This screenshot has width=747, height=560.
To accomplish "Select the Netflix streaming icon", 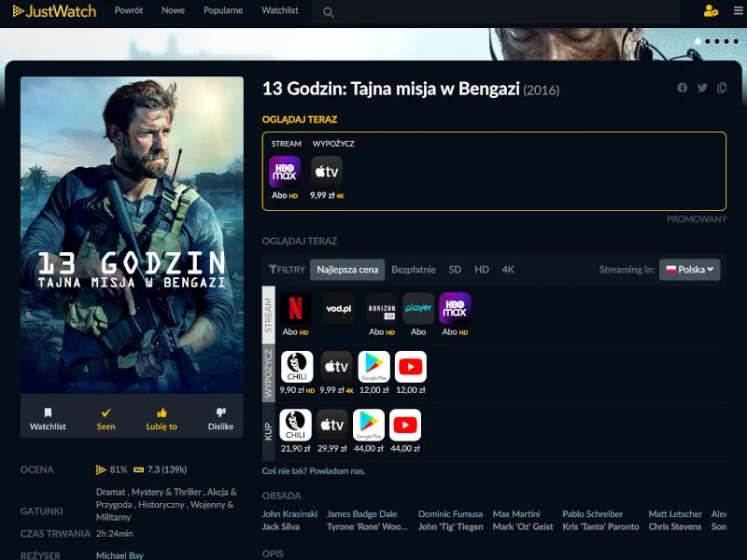I will (x=296, y=308).
